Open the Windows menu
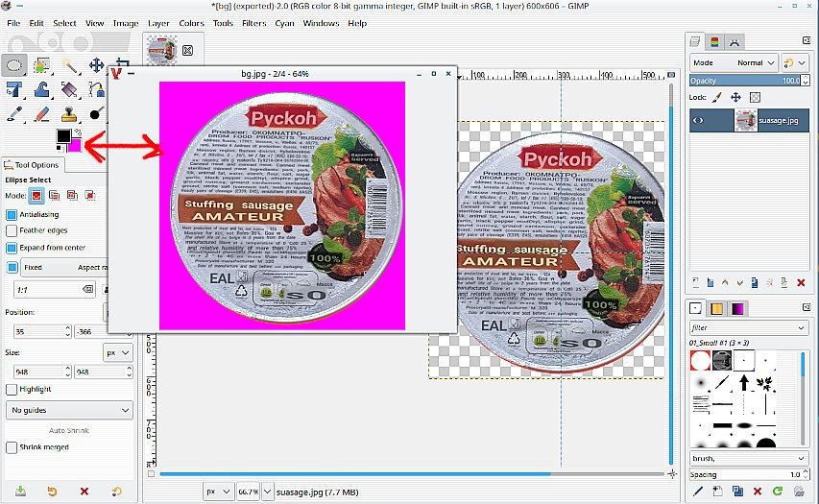The image size is (819, 504). (321, 23)
